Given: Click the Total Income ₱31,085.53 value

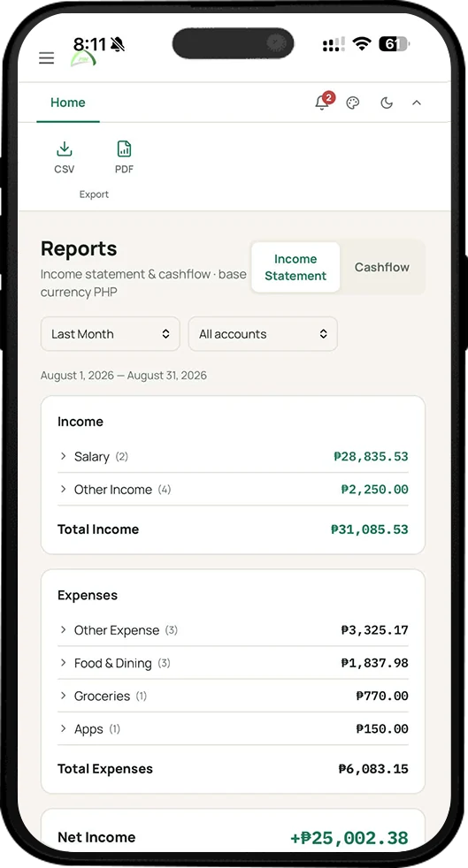Looking at the screenshot, I should tap(370, 529).
